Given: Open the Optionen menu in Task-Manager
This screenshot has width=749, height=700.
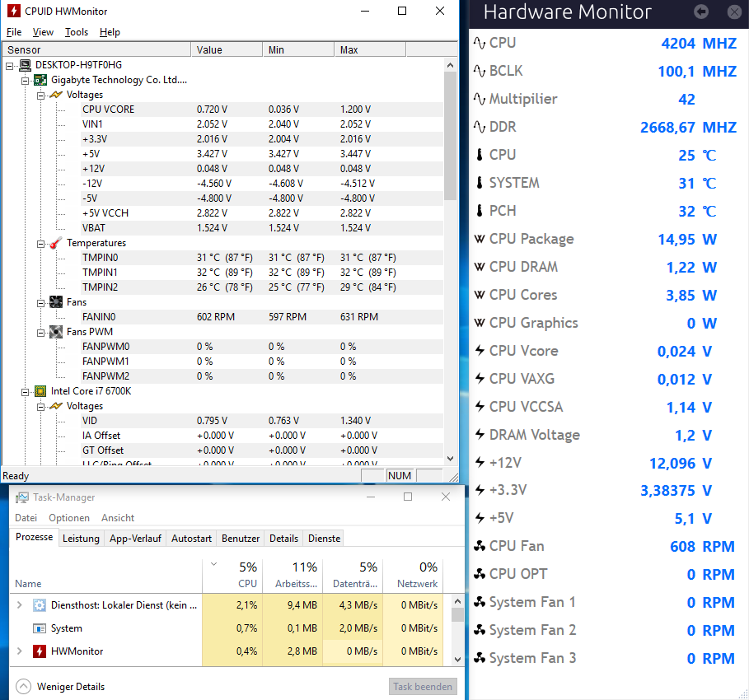Looking at the screenshot, I should click(x=69, y=518).
